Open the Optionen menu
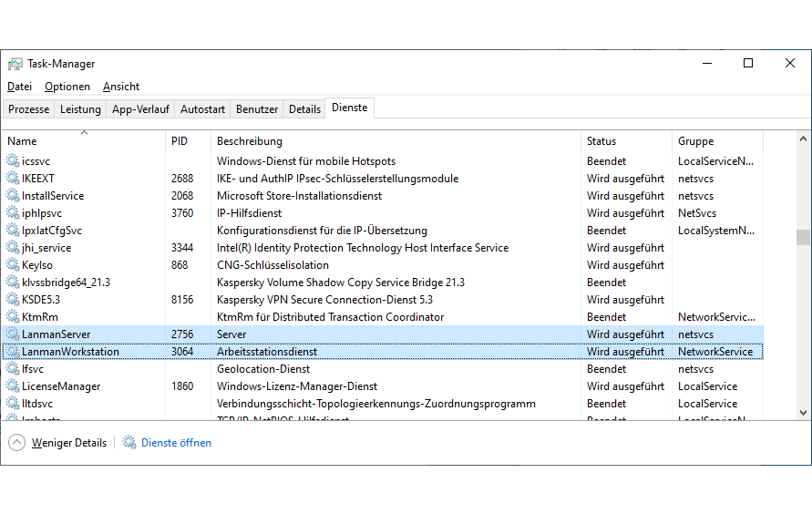The width and height of the screenshot is (812, 514). pyautogui.click(x=67, y=87)
